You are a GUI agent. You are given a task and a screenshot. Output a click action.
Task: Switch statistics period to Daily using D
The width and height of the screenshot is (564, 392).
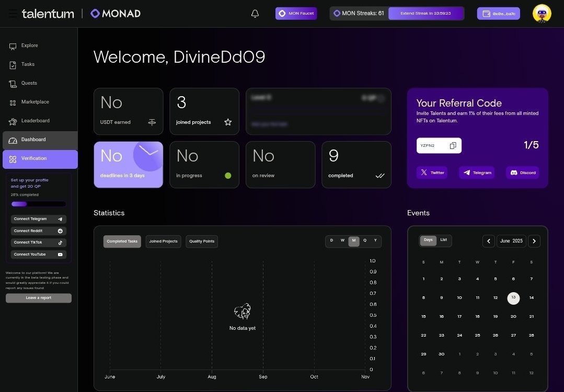(331, 240)
